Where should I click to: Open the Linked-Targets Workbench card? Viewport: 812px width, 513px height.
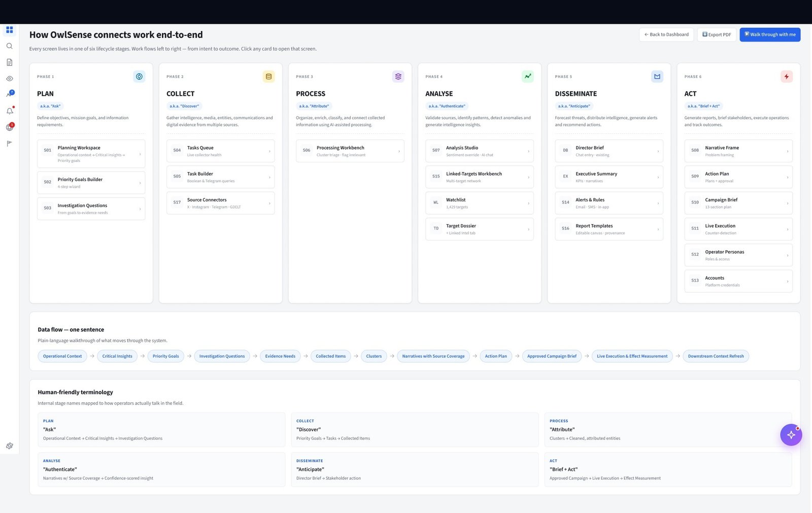tap(480, 177)
